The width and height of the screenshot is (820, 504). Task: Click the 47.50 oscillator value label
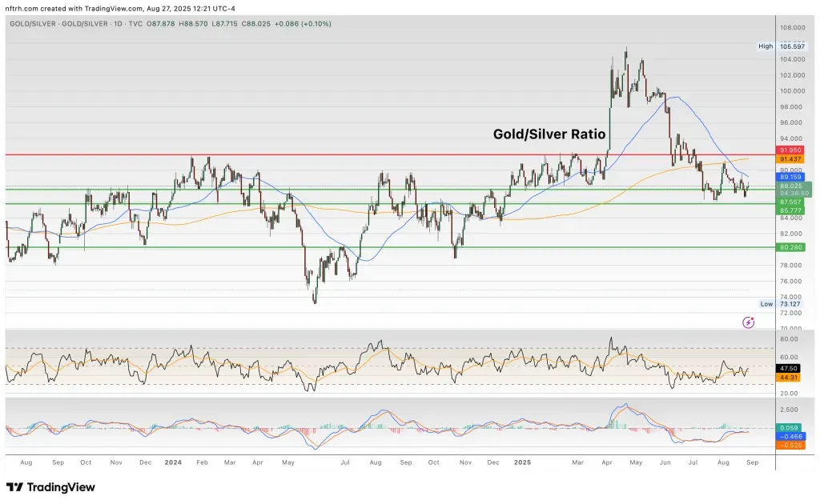point(787,369)
